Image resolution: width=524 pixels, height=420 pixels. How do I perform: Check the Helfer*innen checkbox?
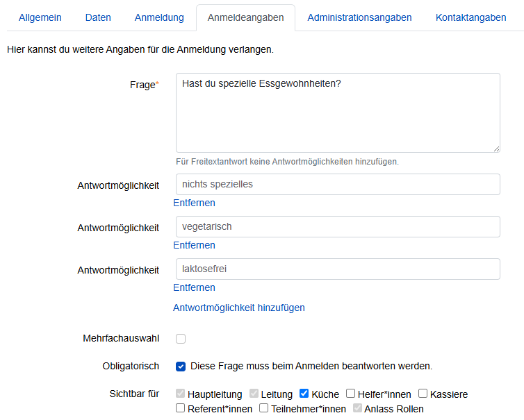point(350,394)
